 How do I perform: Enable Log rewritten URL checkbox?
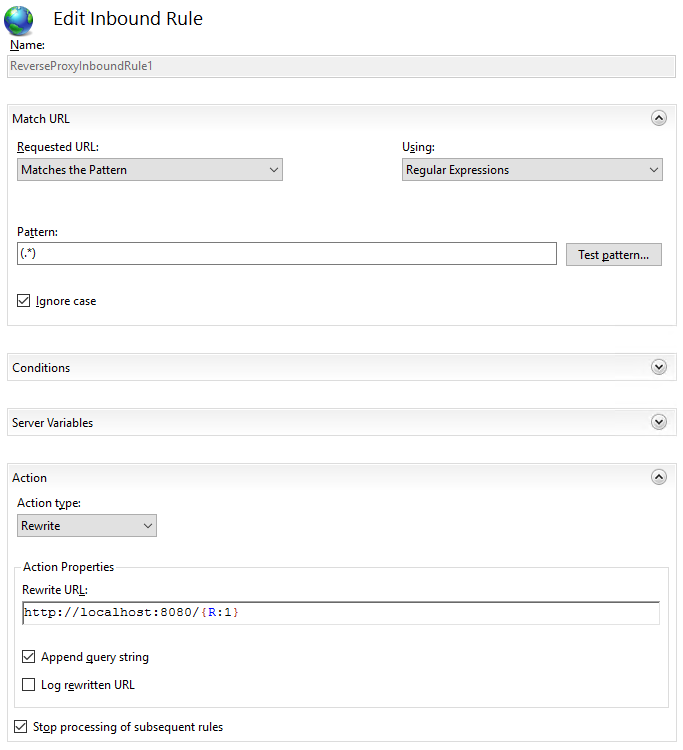tap(29, 684)
